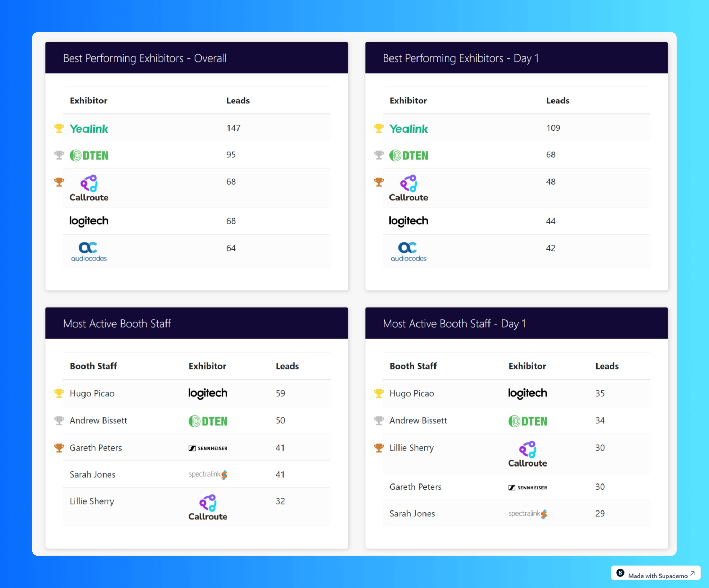The image size is (709, 588).
Task: Click the silver trophy beside DTEN in Day 1 exhibitors
Action: tap(379, 155)
